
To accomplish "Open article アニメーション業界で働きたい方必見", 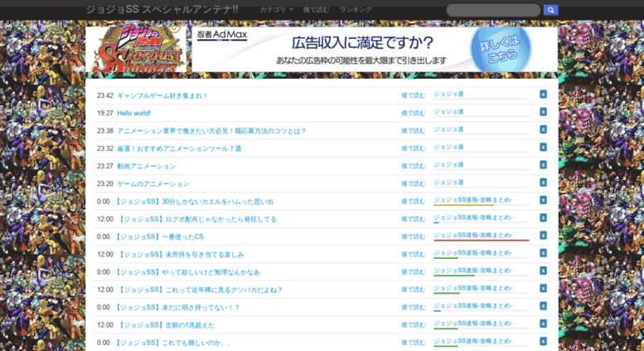I will (211, 131).
